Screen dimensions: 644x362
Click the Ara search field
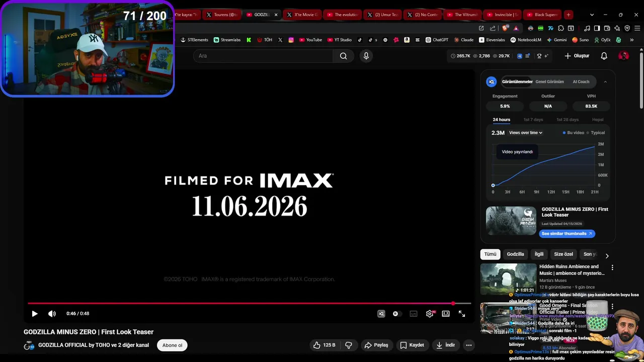[263, 56]
